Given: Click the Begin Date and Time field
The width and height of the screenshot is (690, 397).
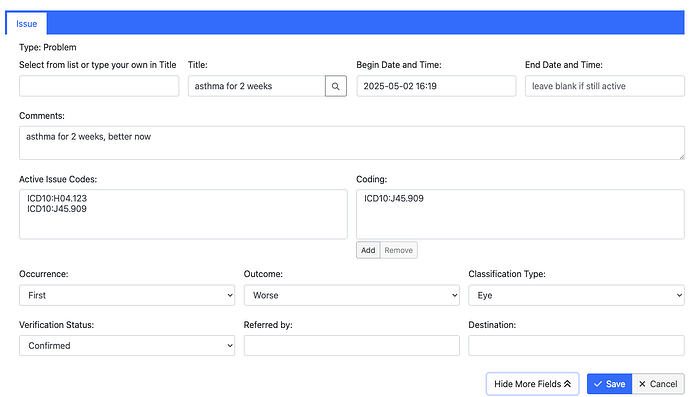Looking at the screenshot, I should 436,86.
